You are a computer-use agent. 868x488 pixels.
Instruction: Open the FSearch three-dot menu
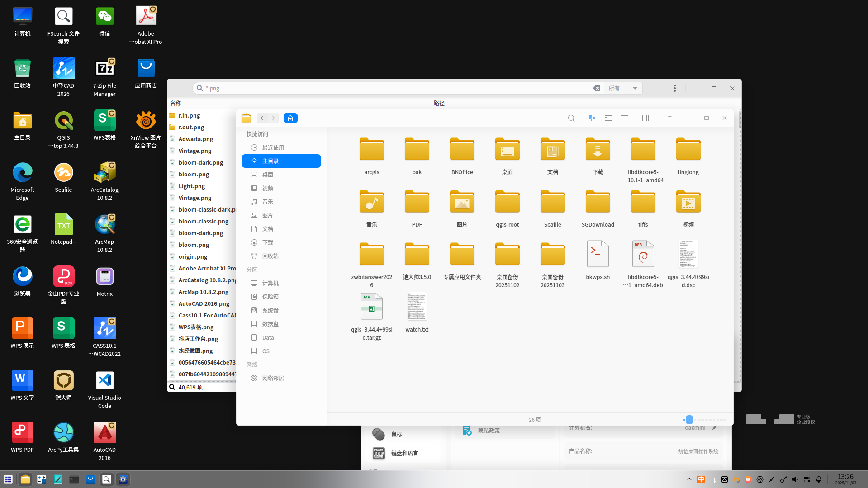(674, 88)
